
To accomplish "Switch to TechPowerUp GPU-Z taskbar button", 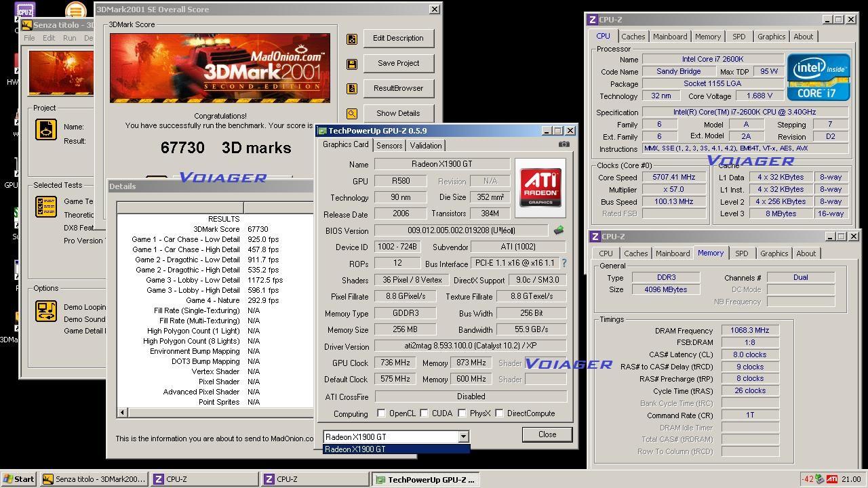I will (426, 479).
